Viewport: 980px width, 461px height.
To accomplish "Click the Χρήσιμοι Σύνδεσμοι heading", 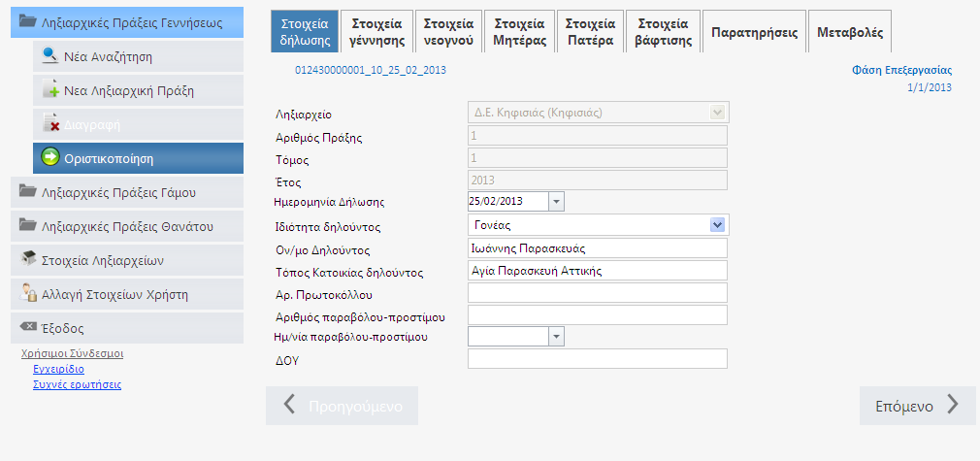I will (x=72, y=354).
